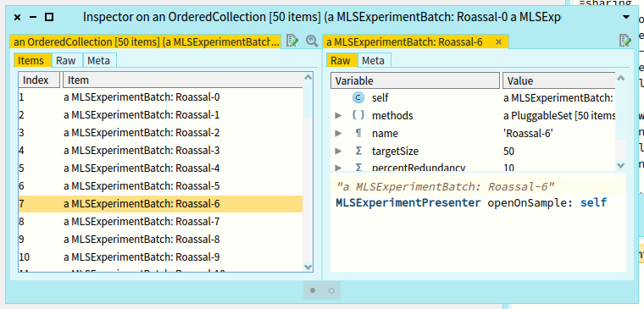Click the inspector window title bar text
This screenshot has height=309, width=644.
[321, 17]
